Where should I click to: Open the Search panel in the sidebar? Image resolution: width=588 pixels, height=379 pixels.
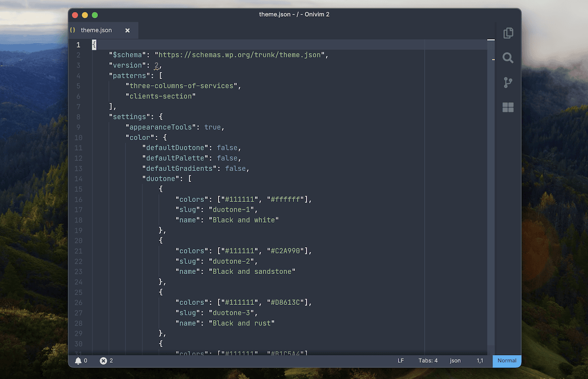[x=508, y=58]
